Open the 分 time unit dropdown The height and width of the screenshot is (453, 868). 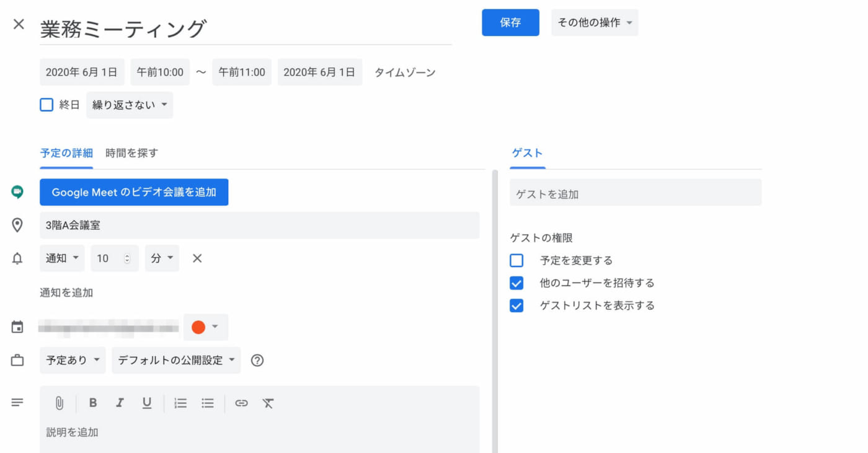(162, 258)
